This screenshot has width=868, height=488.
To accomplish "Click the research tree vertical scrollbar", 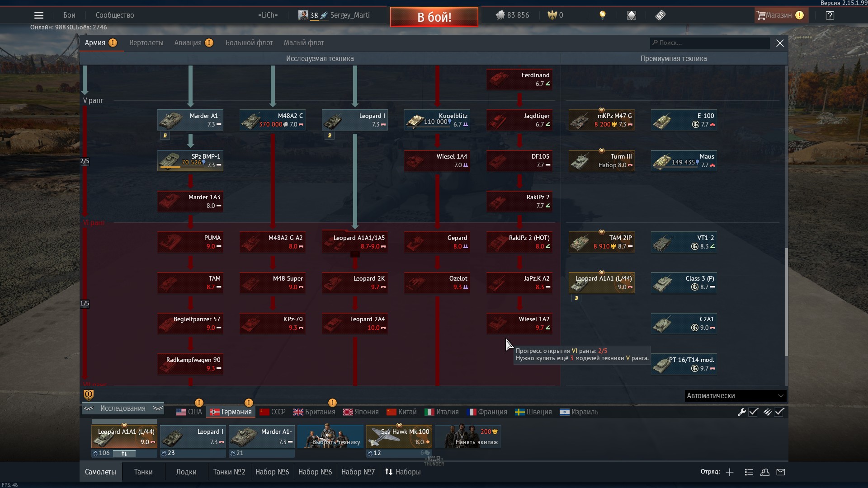I will click(786, 302).
